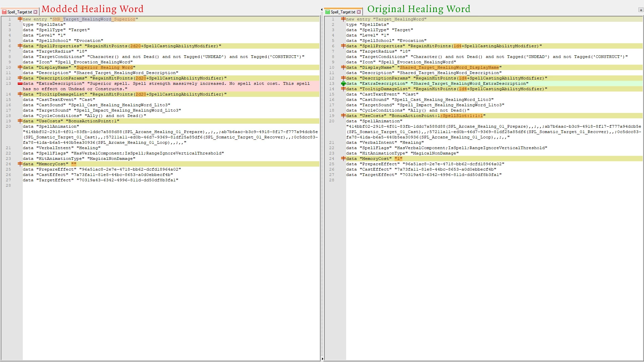Click changed-line marker beside left SpellProperties line
644x362 pixels.
pos(20,46)
